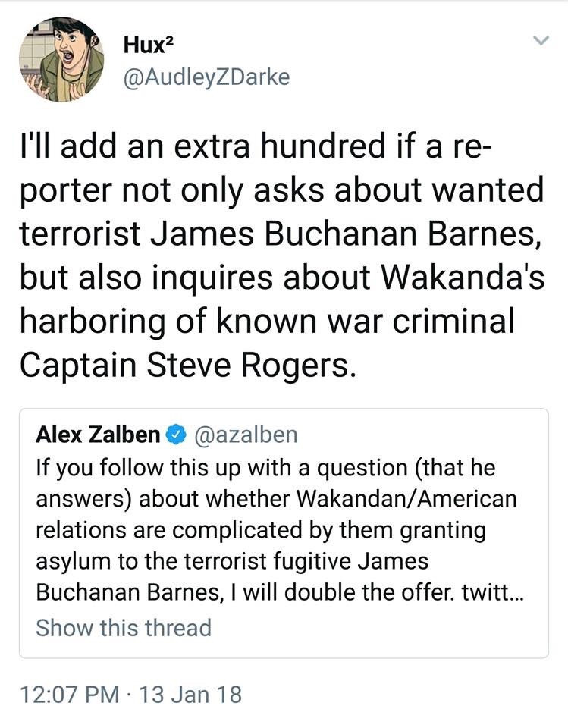Viewport: 568px width, 728px height.
Task: Open the @azalben handle
Action: [x=246, y=435]
